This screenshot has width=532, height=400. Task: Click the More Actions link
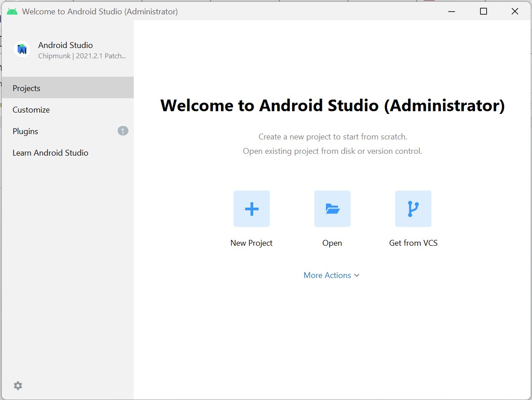click(327, 275)
